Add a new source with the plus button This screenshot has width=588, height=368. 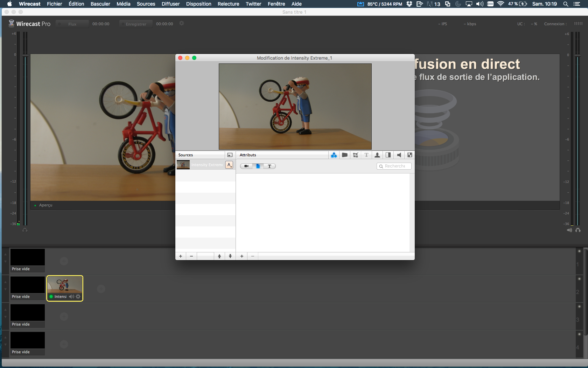(181, 256)
